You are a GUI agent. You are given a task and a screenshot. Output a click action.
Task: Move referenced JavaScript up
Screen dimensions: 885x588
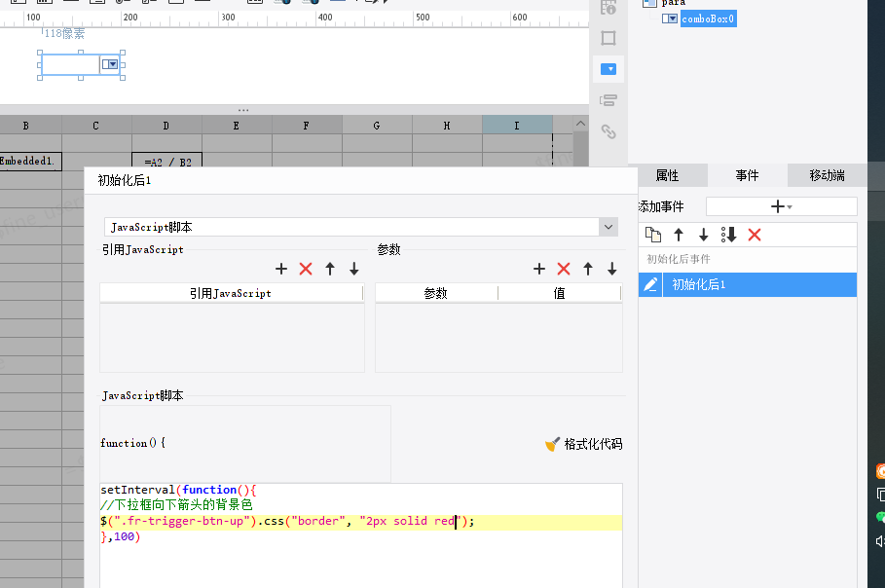click(x=330, y=269)
